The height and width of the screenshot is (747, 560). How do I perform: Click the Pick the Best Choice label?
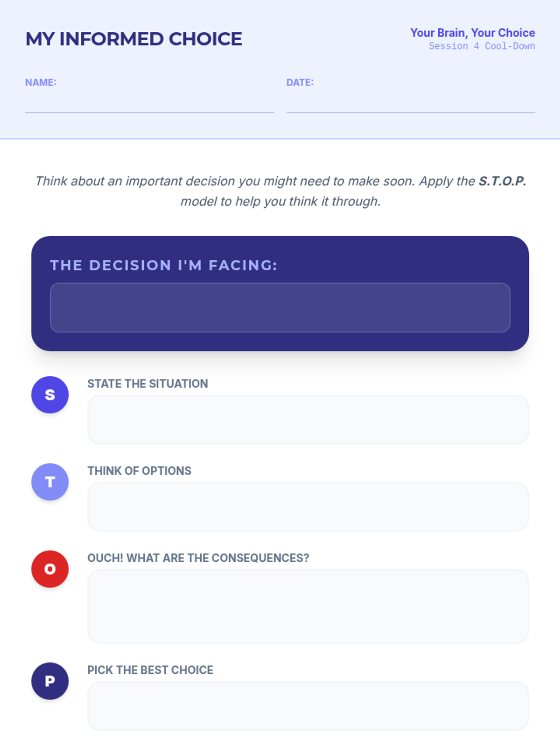click(150, 670)
